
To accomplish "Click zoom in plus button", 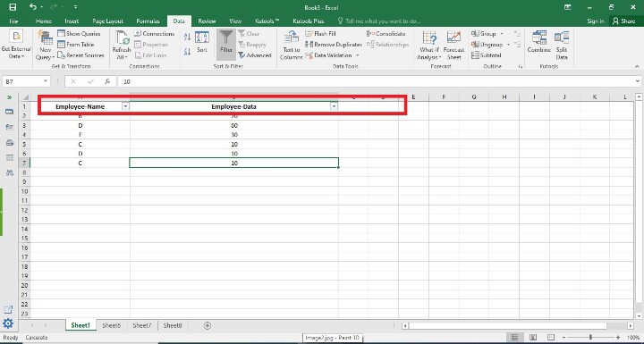I will coord(618,338).
